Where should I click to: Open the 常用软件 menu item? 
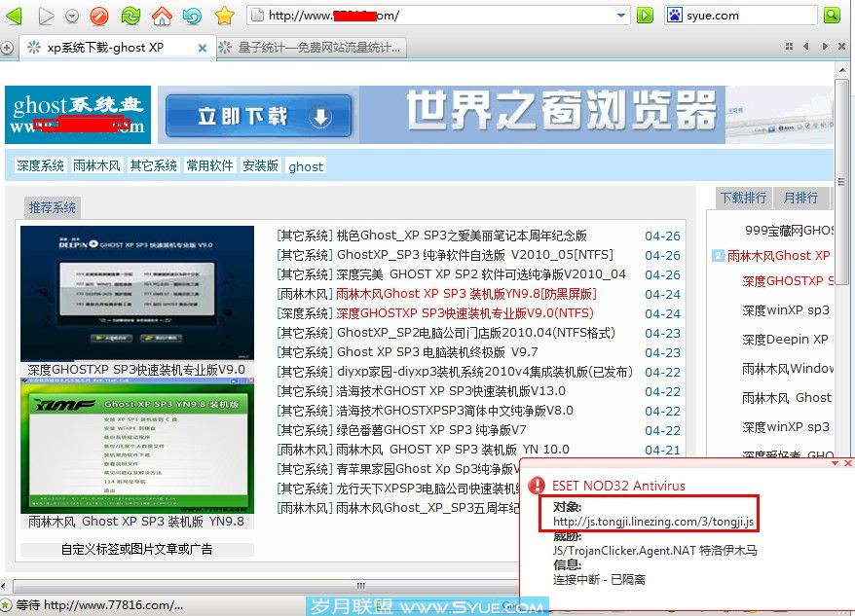[209, 165]
